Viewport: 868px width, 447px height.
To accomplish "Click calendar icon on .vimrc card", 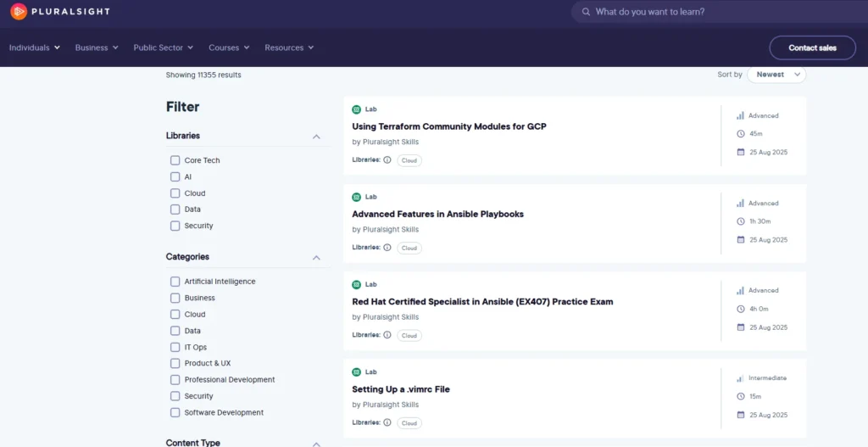I will click(741, 415).
